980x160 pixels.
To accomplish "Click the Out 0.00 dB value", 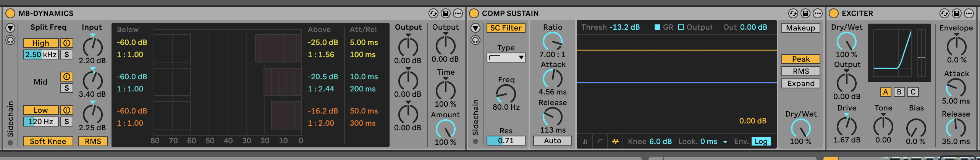I will (x=754, y=27).
